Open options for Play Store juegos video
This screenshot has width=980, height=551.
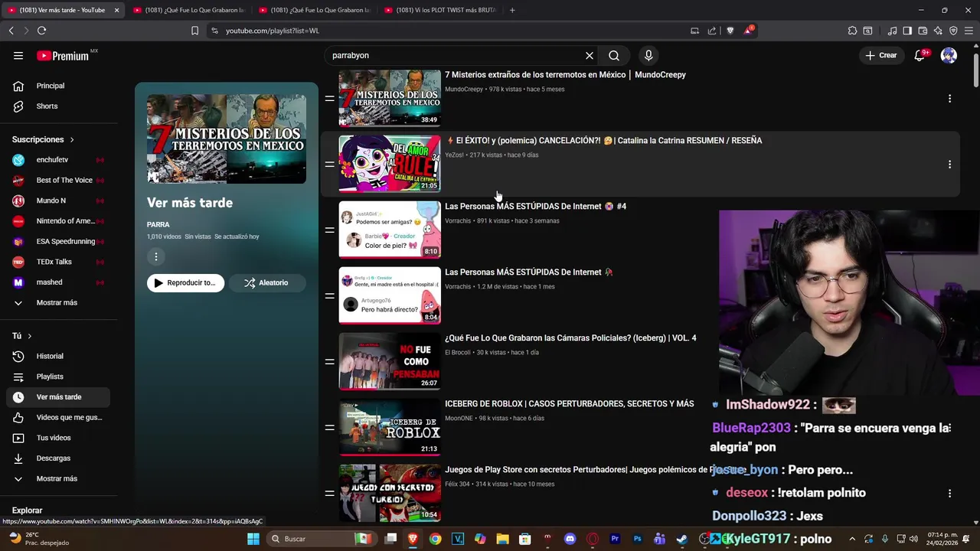pyautogui.click(x=949, y=494)
